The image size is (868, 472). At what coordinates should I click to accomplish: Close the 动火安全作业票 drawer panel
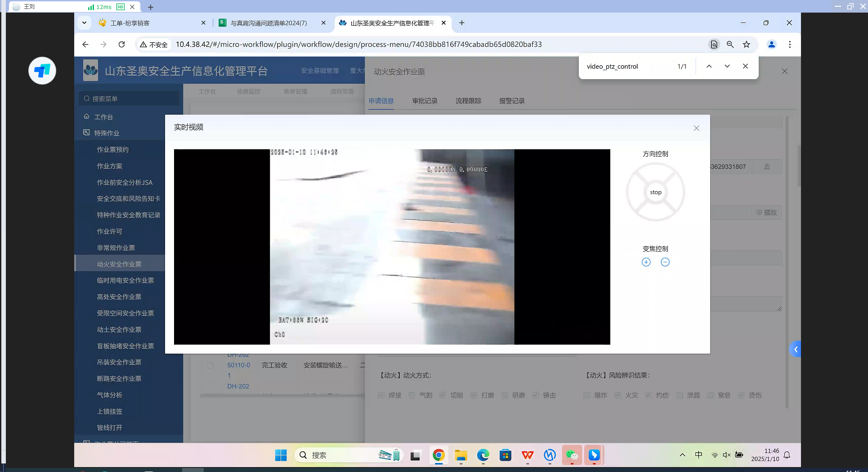[x=785, y=71]
